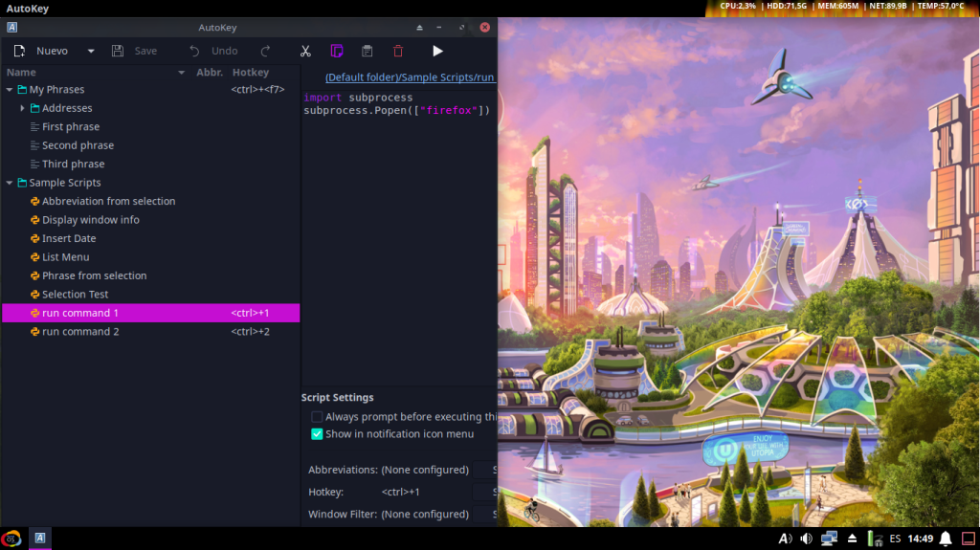Image resolution: width=980 pixels, height=550 pixels.
Task: Click the Hotkey column header
Action: 251,72
